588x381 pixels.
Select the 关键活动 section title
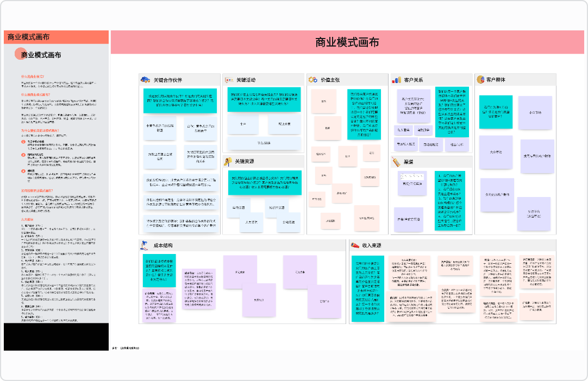pyautogui.click(x=246, y=80)
